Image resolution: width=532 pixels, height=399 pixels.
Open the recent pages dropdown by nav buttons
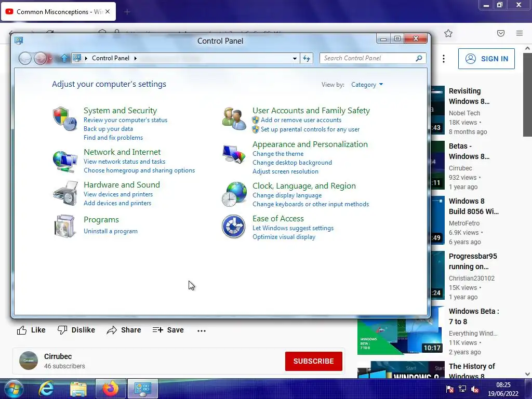(50, 59)
